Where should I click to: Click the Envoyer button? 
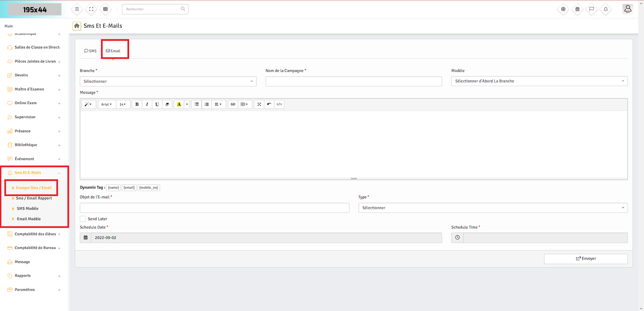586,259
